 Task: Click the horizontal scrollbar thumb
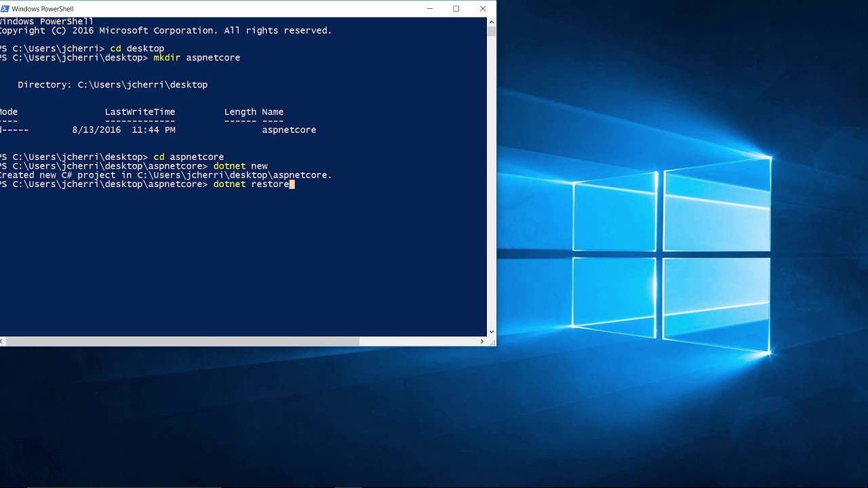pos(182,342)
